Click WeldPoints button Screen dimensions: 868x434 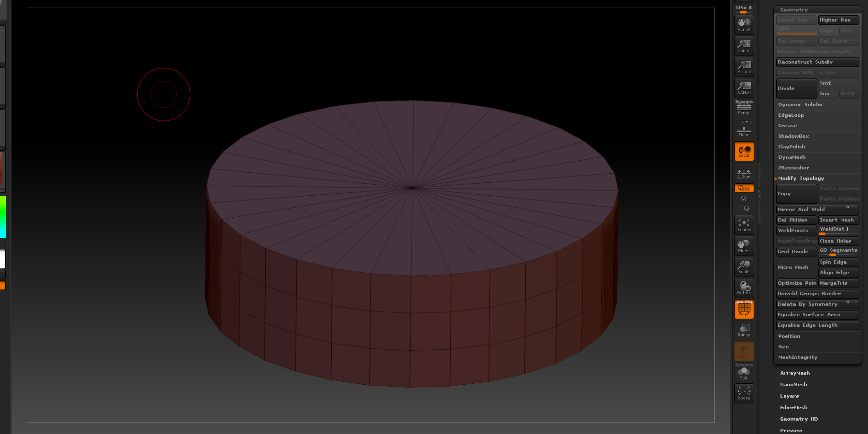(796, 231)
